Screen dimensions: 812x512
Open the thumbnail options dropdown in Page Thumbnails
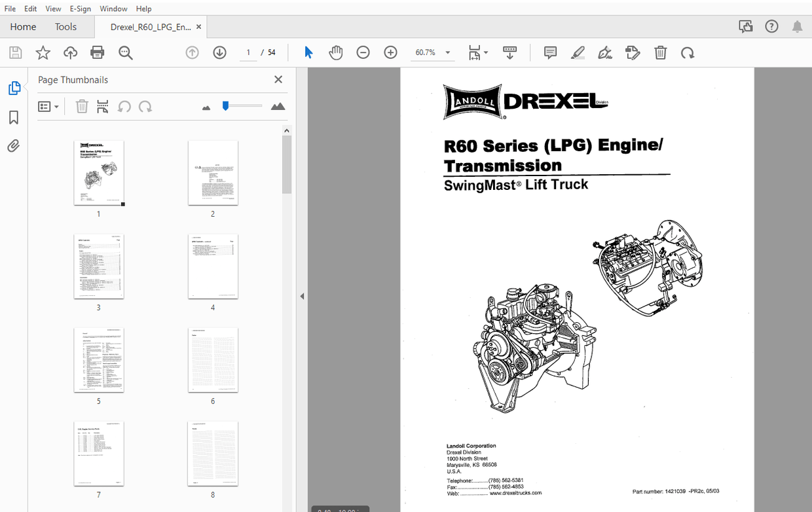click(x=48, y=105)
